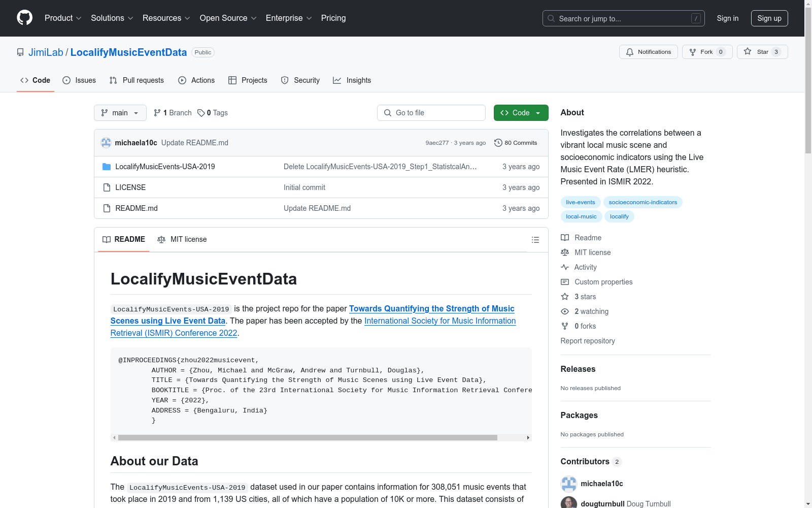This screenshot has height=508, width=812.
Task: Open the michaela10c commit author avatar
Action: pos(106,143)
